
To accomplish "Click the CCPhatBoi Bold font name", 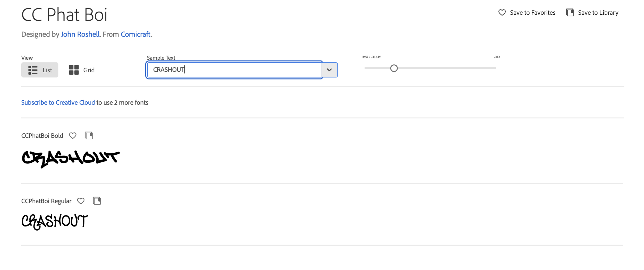I will (x=42, y=136).
